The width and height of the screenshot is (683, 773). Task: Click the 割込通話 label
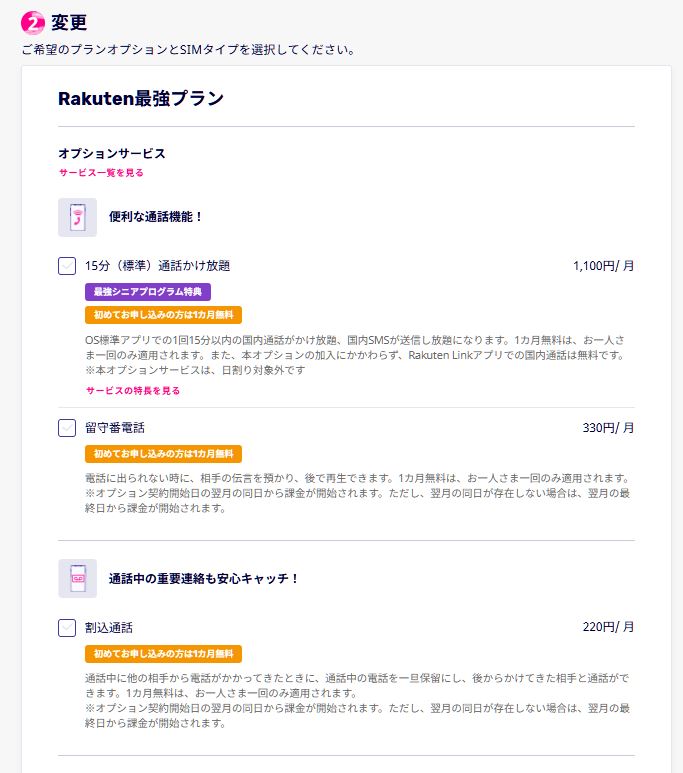click(x=109, y=628)
